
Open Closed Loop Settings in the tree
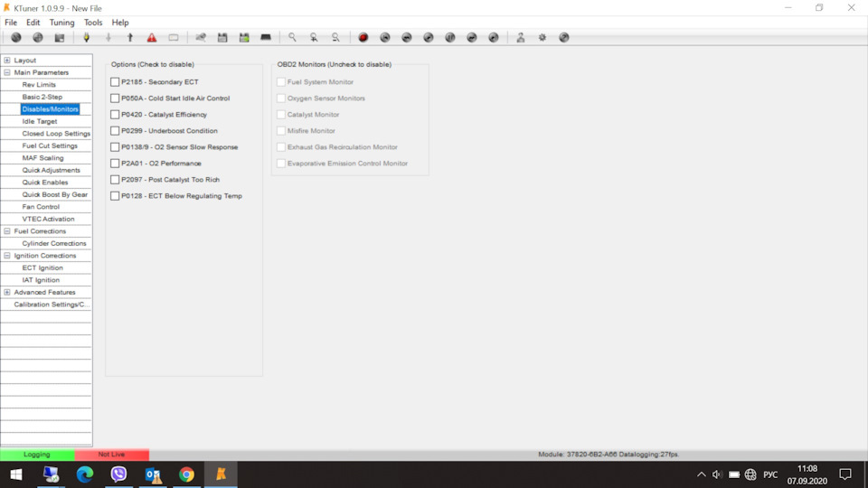[56, 134]
